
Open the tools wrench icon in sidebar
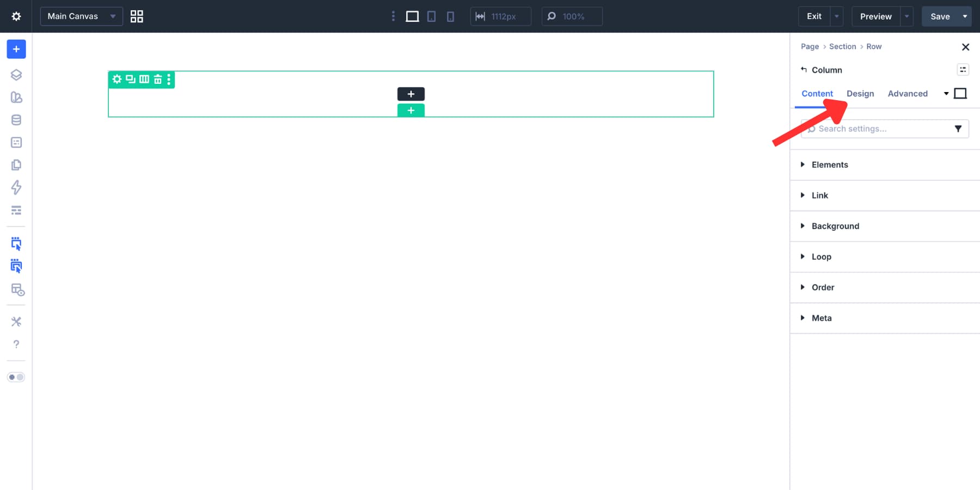point(16,322)
